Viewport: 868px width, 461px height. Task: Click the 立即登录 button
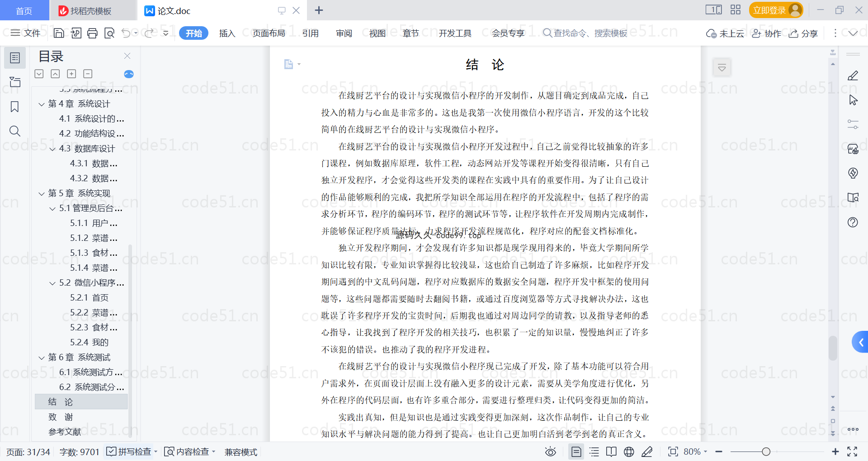point(776,10)
